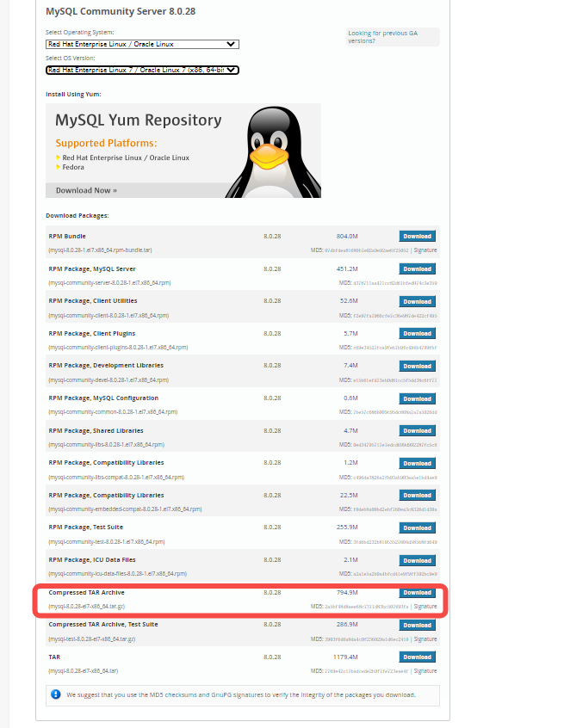The width and height of the screenshot is (564, 728).
Task: Download RPM Package, Test Suite
Action: (x=418, y=527)
